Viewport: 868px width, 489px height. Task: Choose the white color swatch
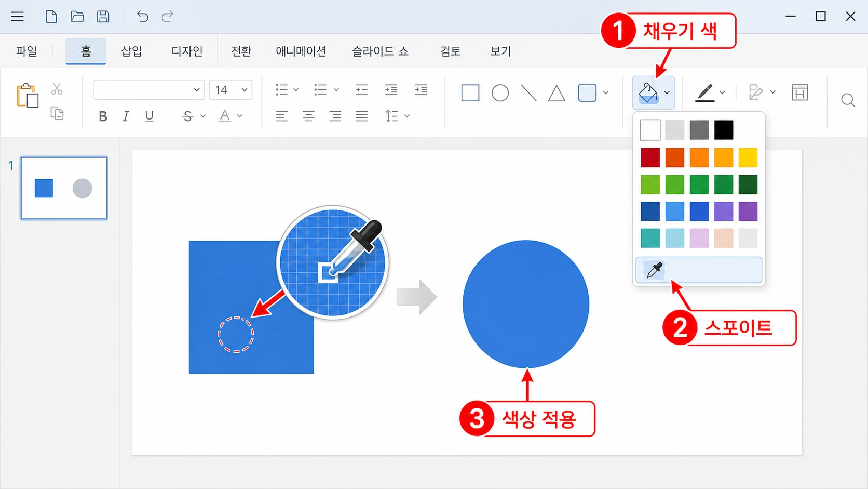pos(650,130)
